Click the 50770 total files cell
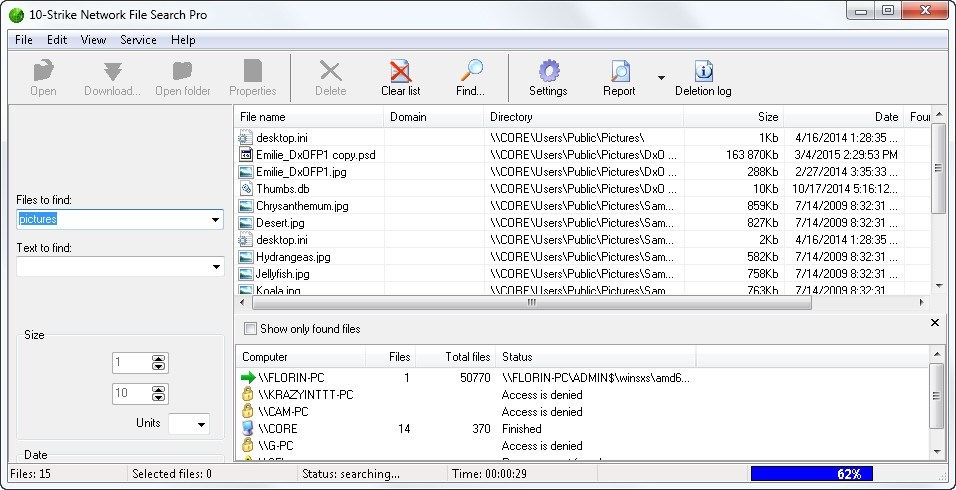956x490 pixels. click(475, 378)
